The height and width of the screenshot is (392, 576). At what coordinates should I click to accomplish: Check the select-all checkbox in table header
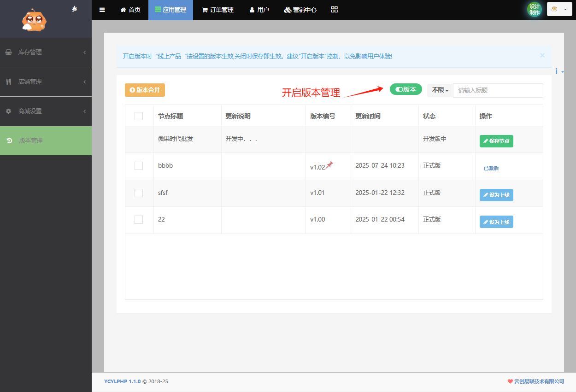click(x=139, y=116)
